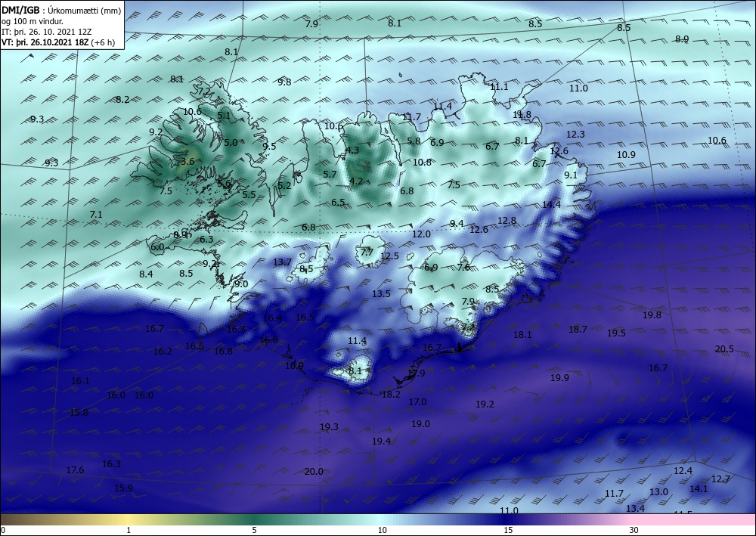Click the 16.2 value on the map

(x=163, y=352)
